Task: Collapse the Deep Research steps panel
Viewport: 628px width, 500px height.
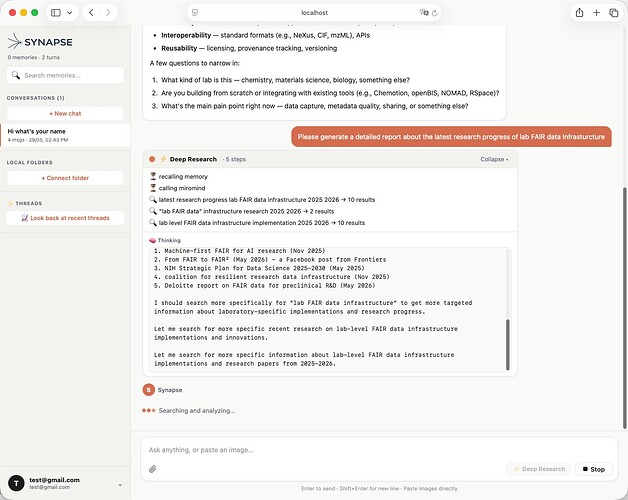Action: click(494, 159)
